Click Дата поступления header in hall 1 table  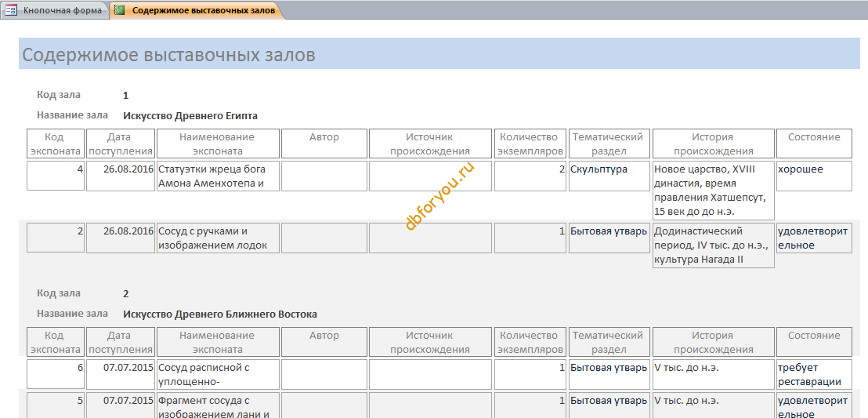coord(121,144)
